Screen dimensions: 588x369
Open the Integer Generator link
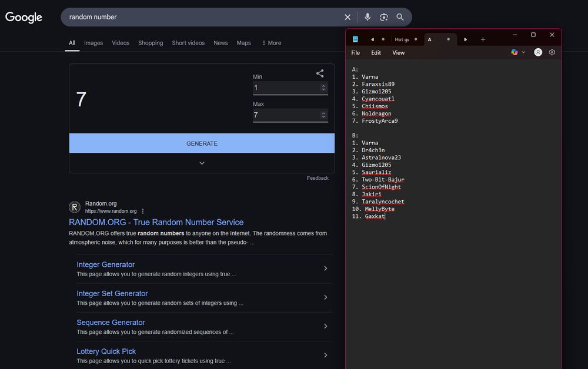tap(105, 264)
